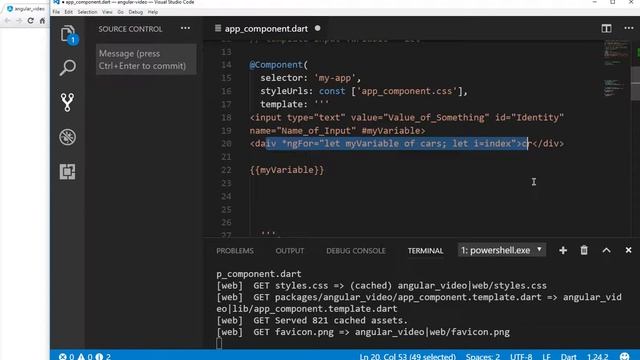Image resolution: width=640 pixels, height=360 pixels.
Task: Click the Dart language mode
Action: [x=569, y=356]
